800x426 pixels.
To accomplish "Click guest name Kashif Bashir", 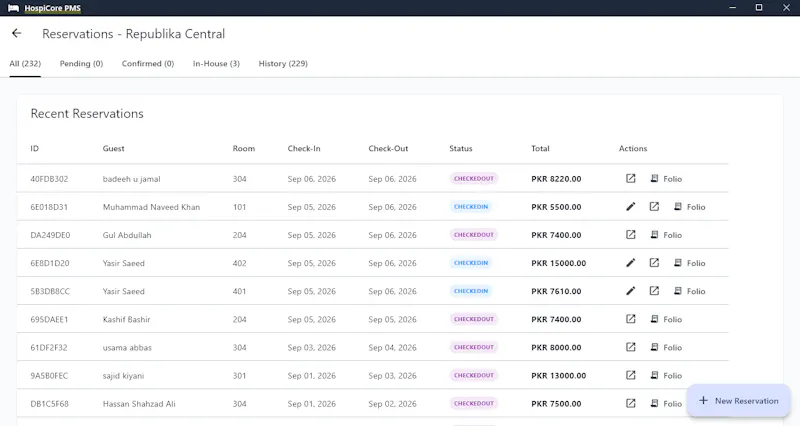I will pyautogui.click(x=126, y=319).
